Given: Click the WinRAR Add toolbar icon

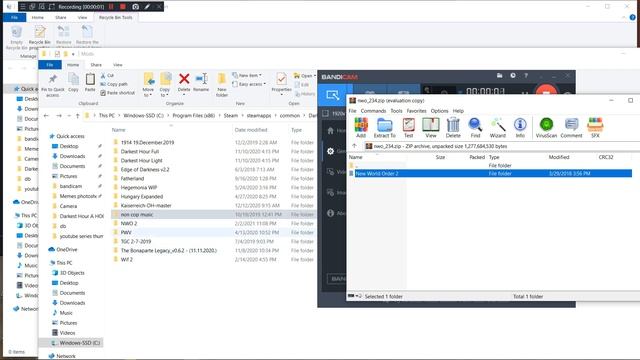Looking at the screenshot, I should click(361, 127).
